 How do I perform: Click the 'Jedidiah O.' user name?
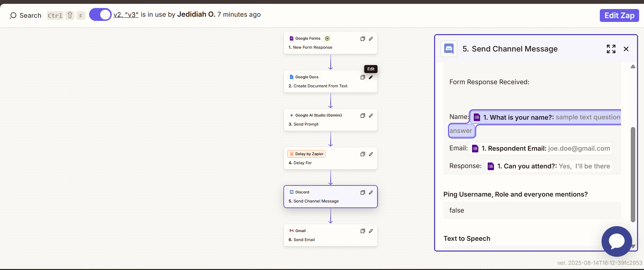[x=196, y=15]
